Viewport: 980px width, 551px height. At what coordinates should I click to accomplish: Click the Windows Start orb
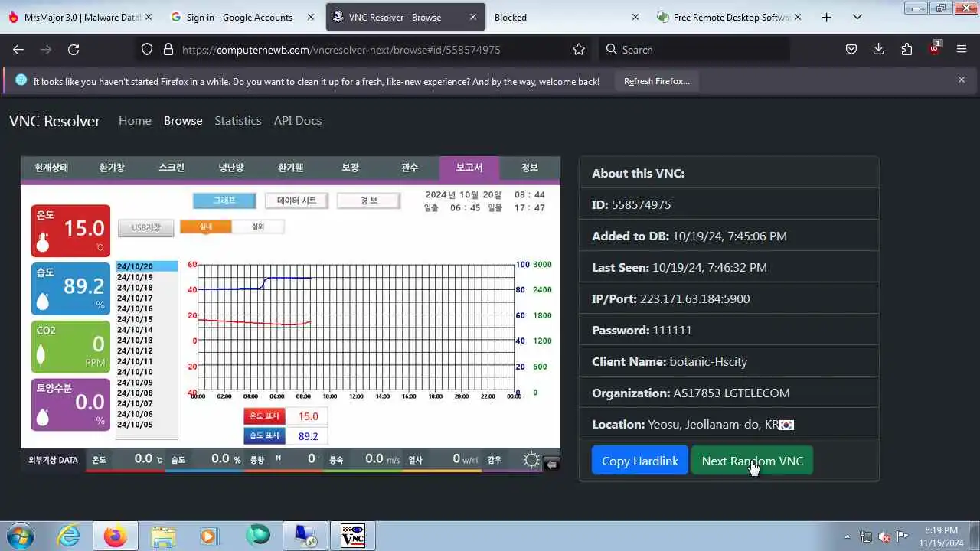(x=19, y=536)
